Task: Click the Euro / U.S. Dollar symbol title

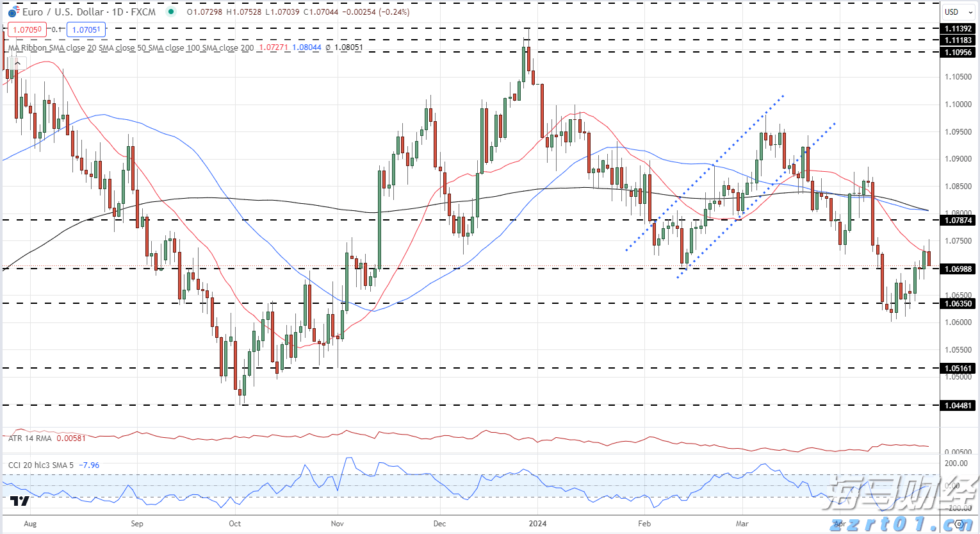Action: [64, 12]
